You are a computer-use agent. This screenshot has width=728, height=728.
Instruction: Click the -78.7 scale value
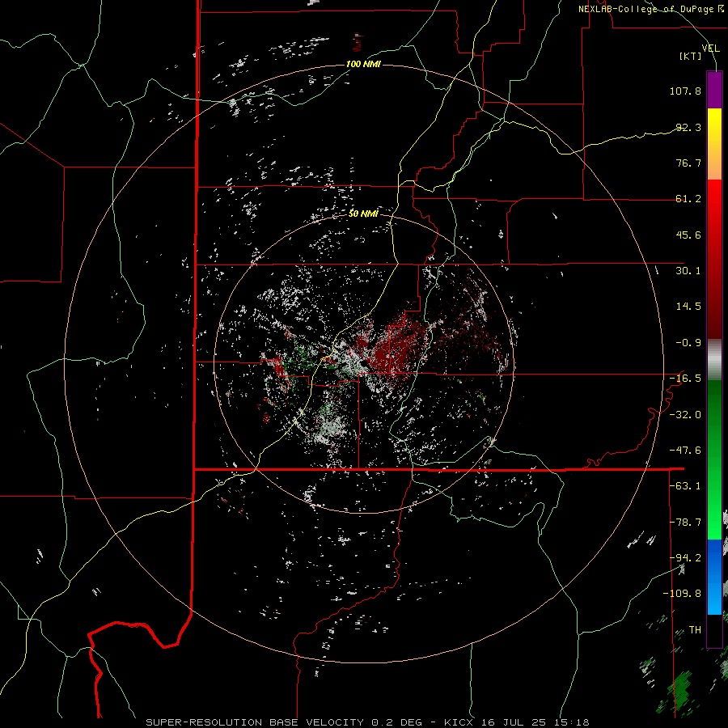pyautogui.click(x=685, y=523)
